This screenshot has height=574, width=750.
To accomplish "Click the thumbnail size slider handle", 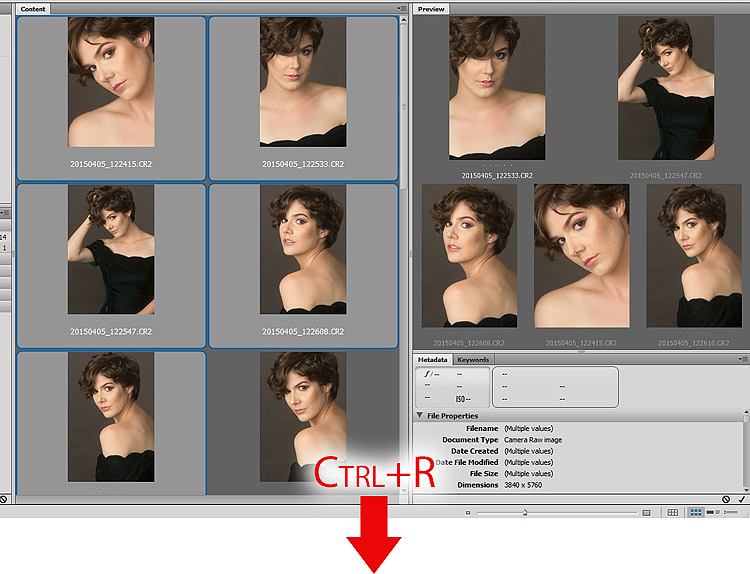I will [x=524, y=512].
